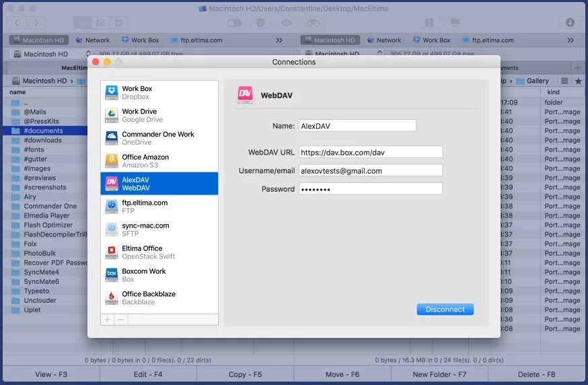Viewport: 588px width, 385px height.
Task: Open right panel Macintosh HD drive dropdown
Action: [342, 54]
